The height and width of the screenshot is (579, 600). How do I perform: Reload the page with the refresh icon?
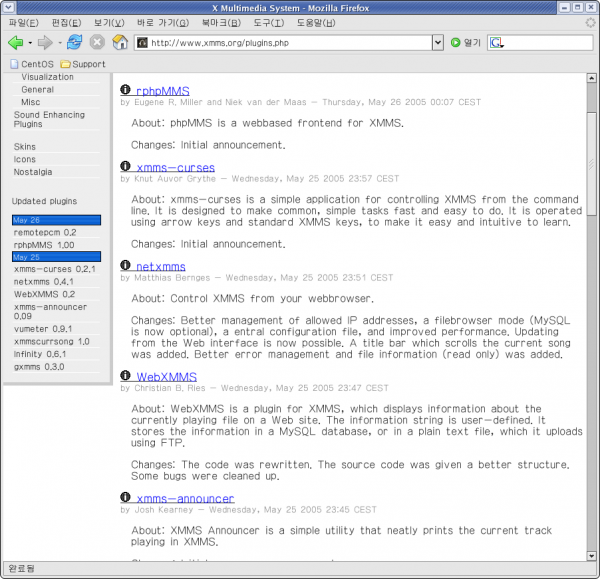coord(75,42)
